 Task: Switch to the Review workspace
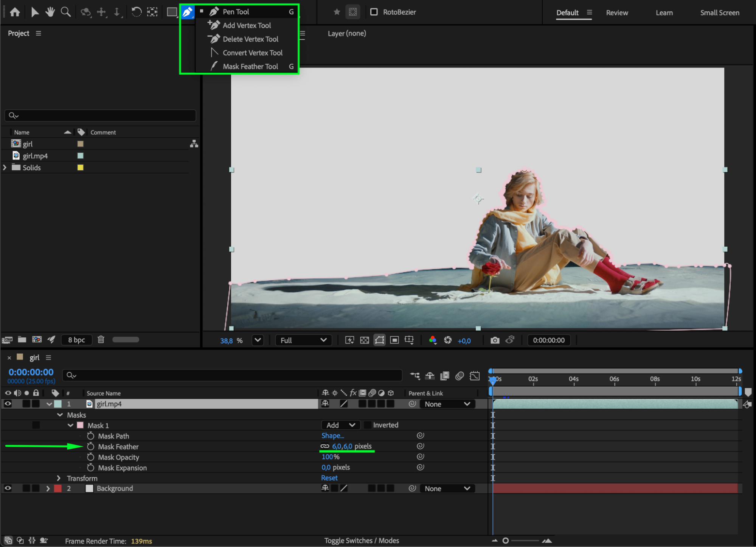click(616, 13)
